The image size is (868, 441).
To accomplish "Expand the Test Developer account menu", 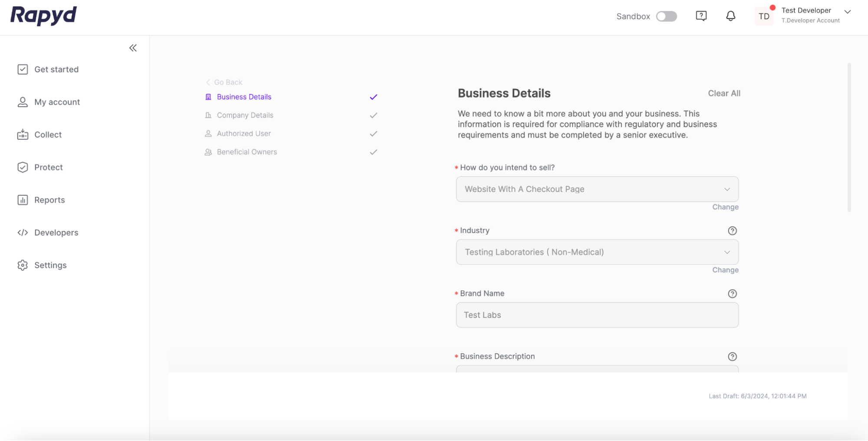I will pos(847,12).
